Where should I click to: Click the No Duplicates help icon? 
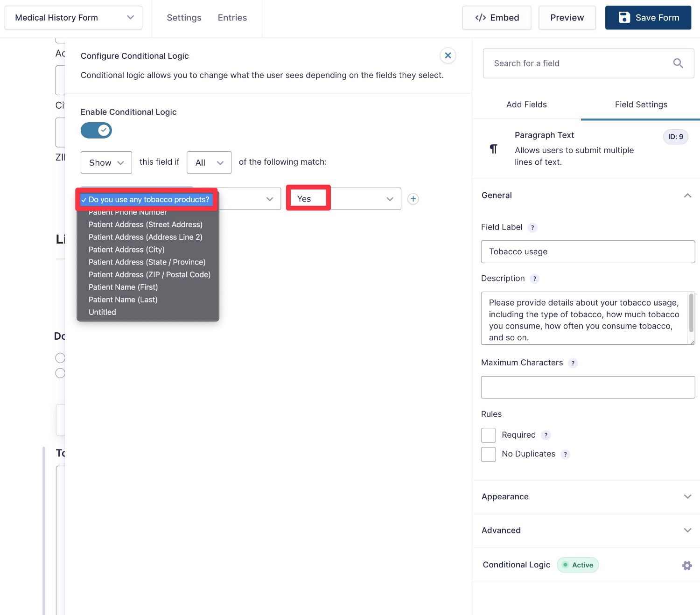[565, 454]
